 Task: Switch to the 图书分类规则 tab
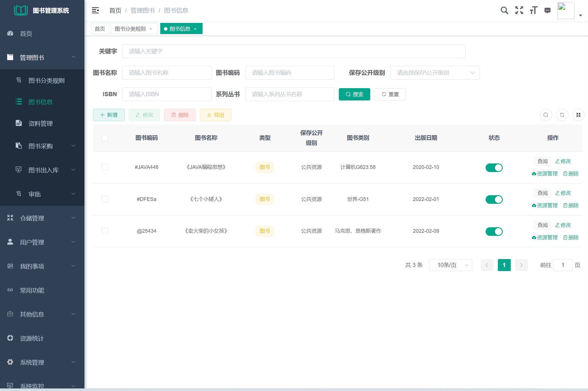tap(130, 29)
